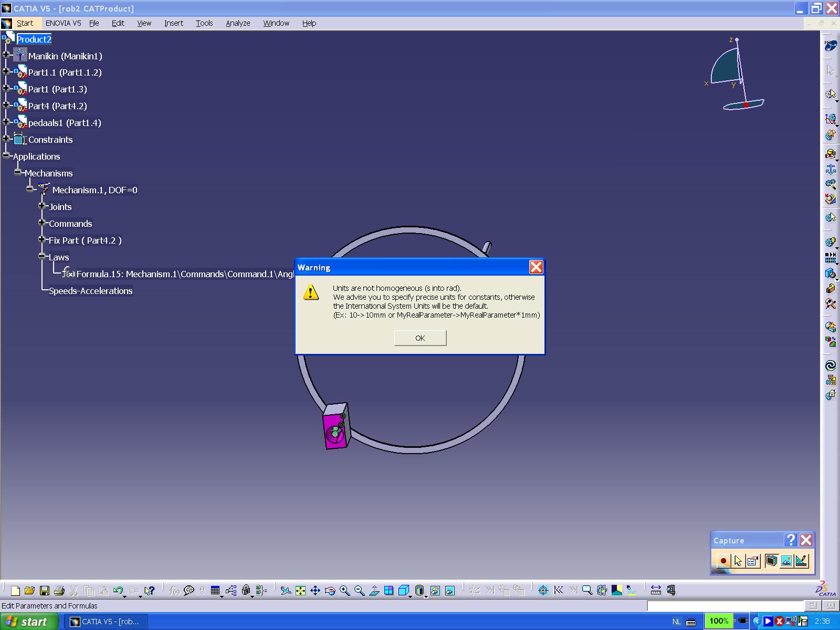
Task: Expand the Part4 (Part4.2) node
Action: (x=6, y=105)
